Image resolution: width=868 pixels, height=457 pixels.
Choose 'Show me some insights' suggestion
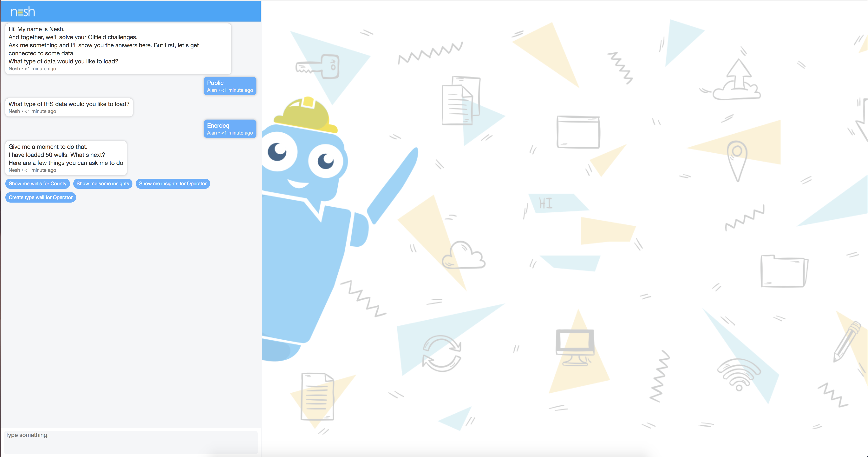pyautogui.click(x=103, y=184)
